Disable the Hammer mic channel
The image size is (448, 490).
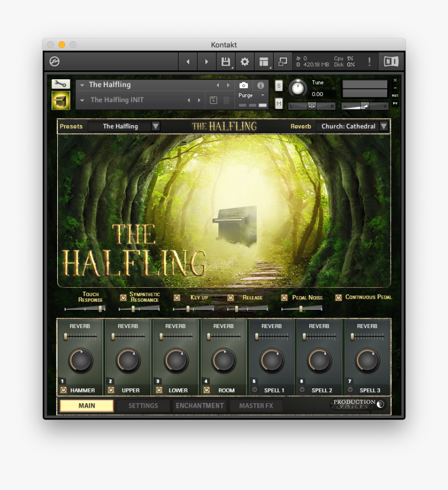(64, 390)
